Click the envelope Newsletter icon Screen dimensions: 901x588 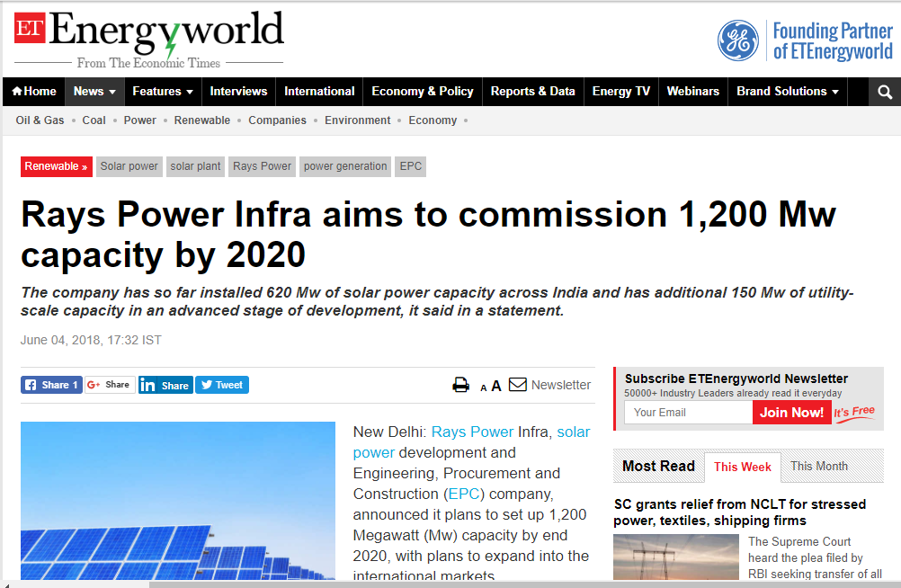pos(518,385)
